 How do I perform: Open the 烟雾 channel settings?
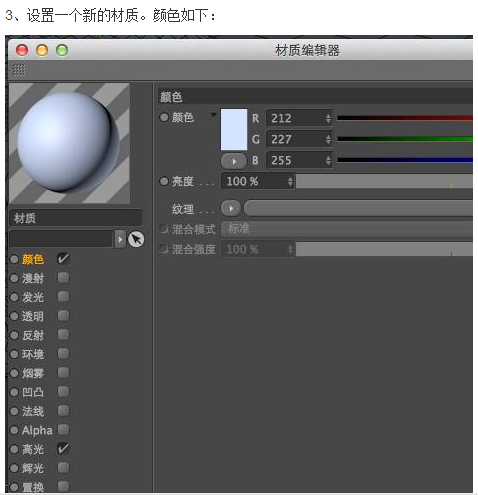coord(33,373)
